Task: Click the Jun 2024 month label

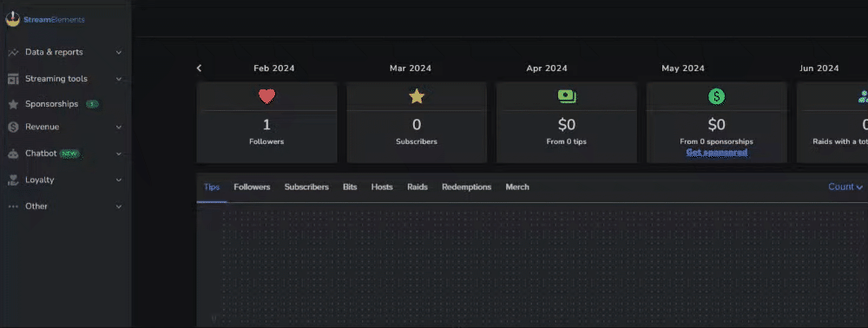Action: 819,69
